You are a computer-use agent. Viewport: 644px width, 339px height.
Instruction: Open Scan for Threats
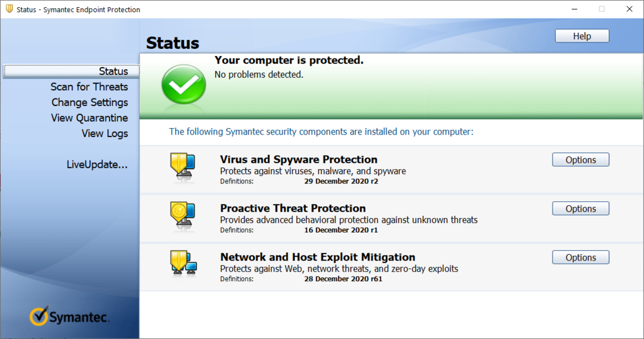coord(89,87)
